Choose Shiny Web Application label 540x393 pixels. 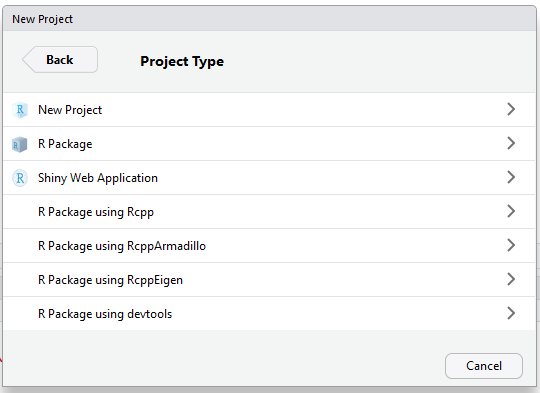coord(98,178)
